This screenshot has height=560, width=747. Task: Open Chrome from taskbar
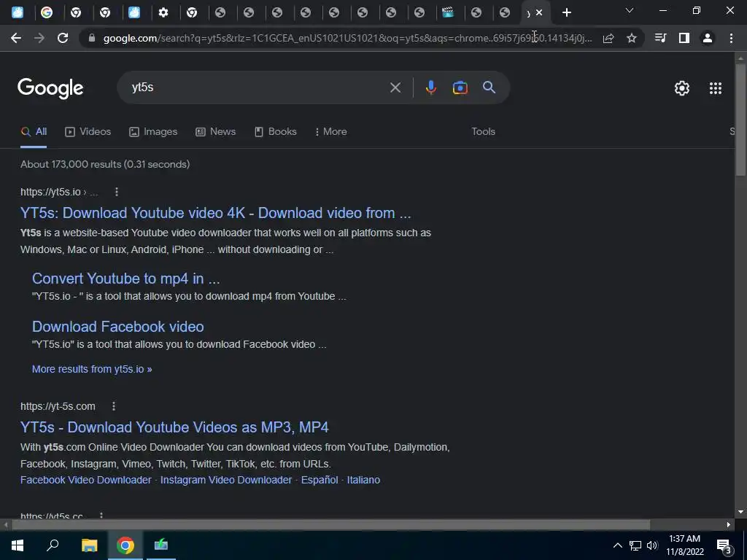click(125, 545)
